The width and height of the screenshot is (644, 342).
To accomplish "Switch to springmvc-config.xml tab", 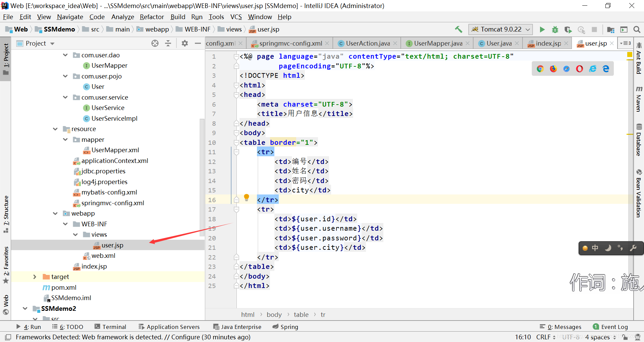I will pyautogui.click(x=290, y=43).
